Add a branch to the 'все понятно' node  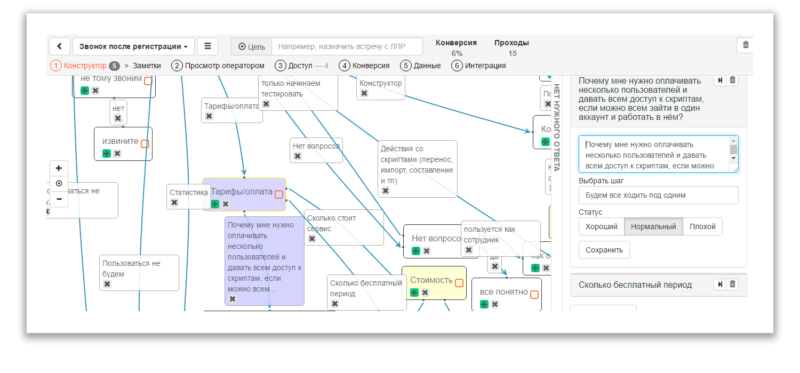tap(484, 304)
